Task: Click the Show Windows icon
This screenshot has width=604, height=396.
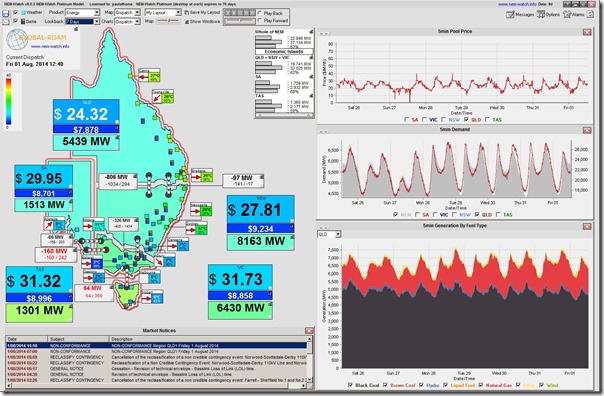Action: pyautogui.click(x=187, y=22)
